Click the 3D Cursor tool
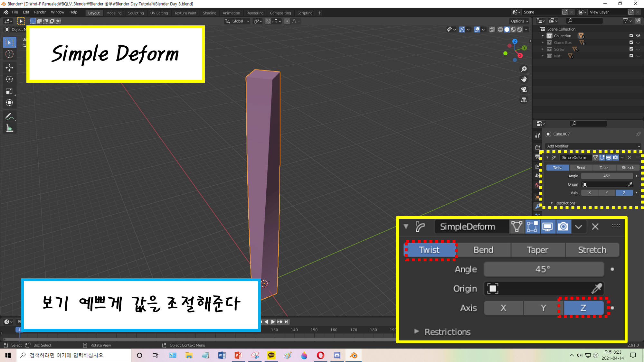Image resolution: width=644 pixels, height=362 pixels. [9, 54]
